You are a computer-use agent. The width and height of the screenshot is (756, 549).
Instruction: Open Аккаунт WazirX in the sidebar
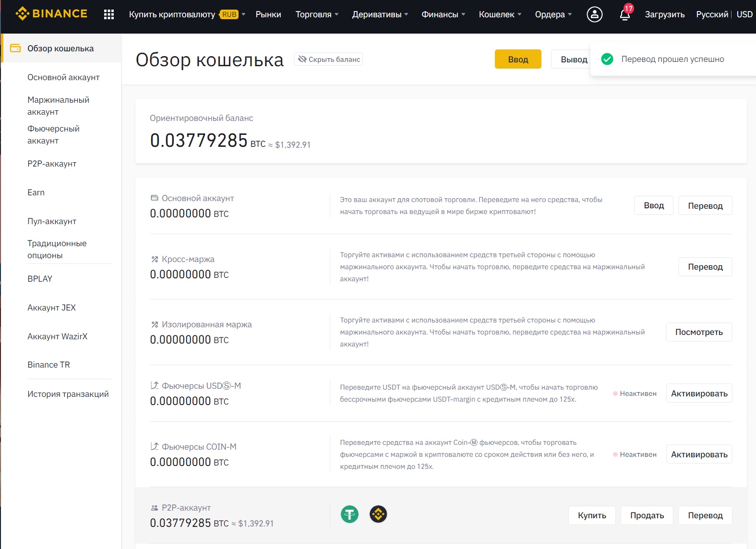(57, 336)
